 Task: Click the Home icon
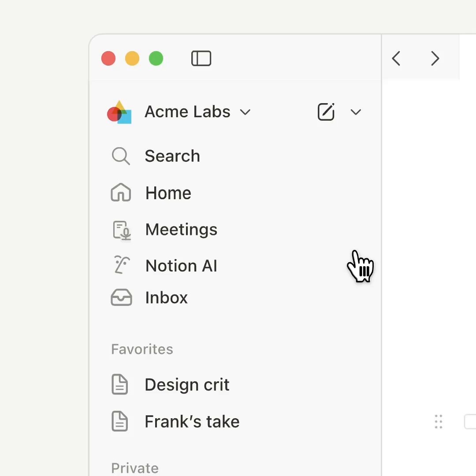click(121, 193)
